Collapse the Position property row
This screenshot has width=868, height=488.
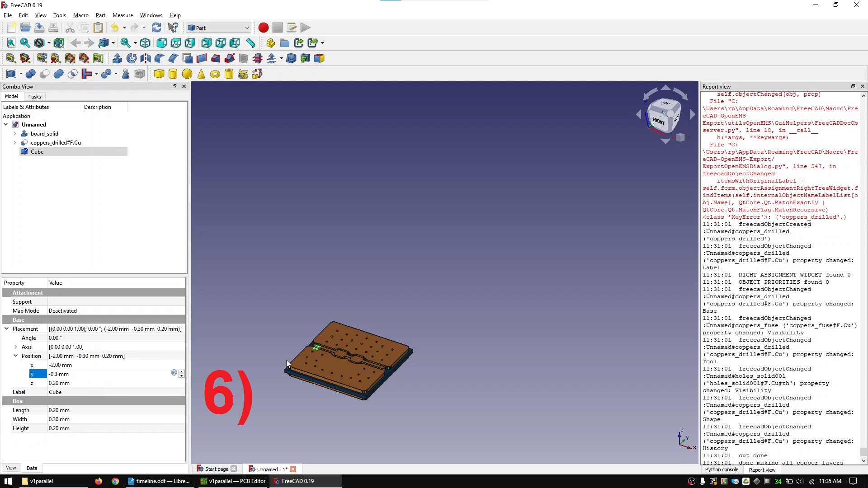coord(16,356)
